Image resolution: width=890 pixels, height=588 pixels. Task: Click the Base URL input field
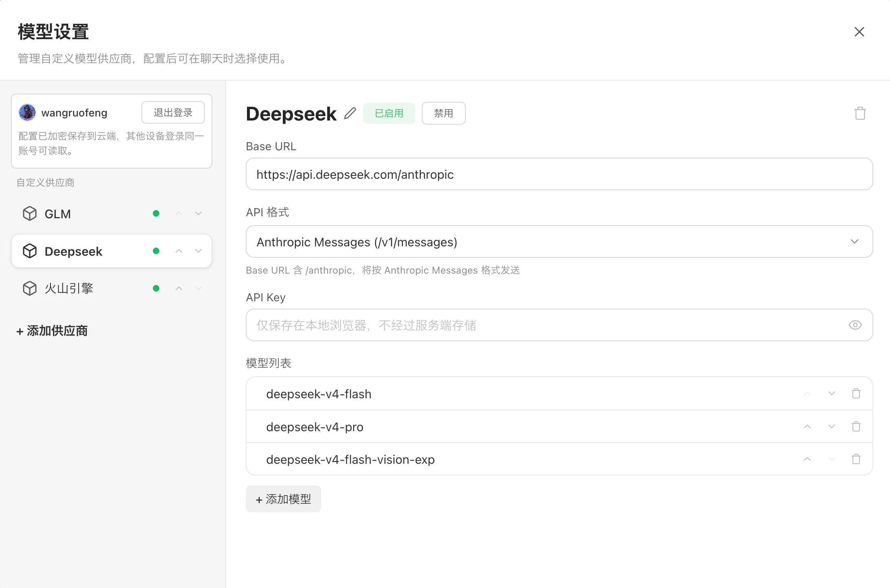559,174
